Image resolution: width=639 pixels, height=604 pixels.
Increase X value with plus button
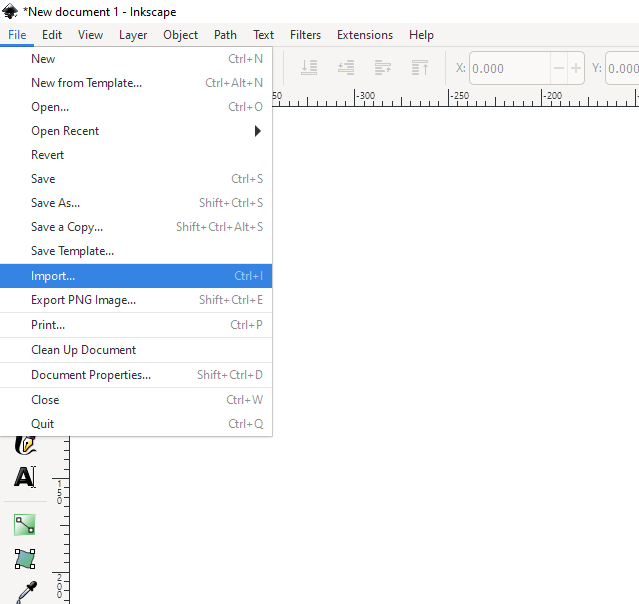pyautogui.click(x=575, y=68)
